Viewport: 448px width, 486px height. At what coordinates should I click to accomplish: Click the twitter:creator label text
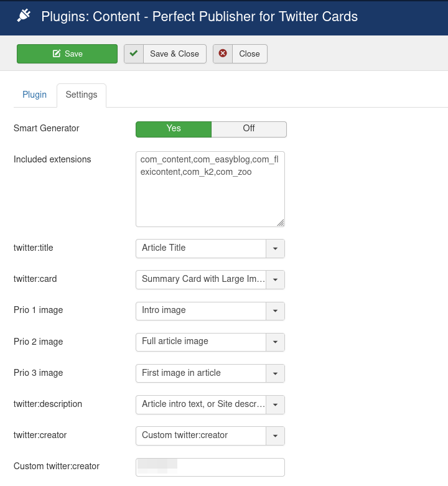click(x=40, y=435)
